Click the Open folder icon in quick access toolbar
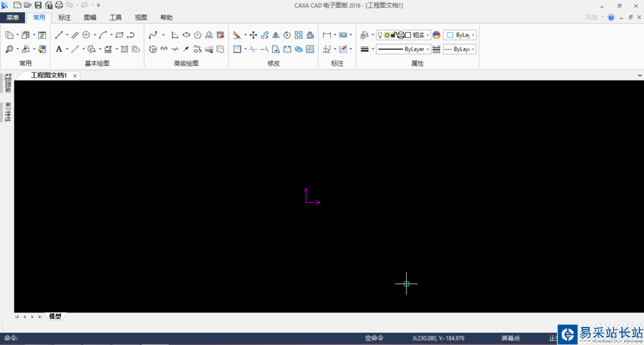 tap(28, 5)
